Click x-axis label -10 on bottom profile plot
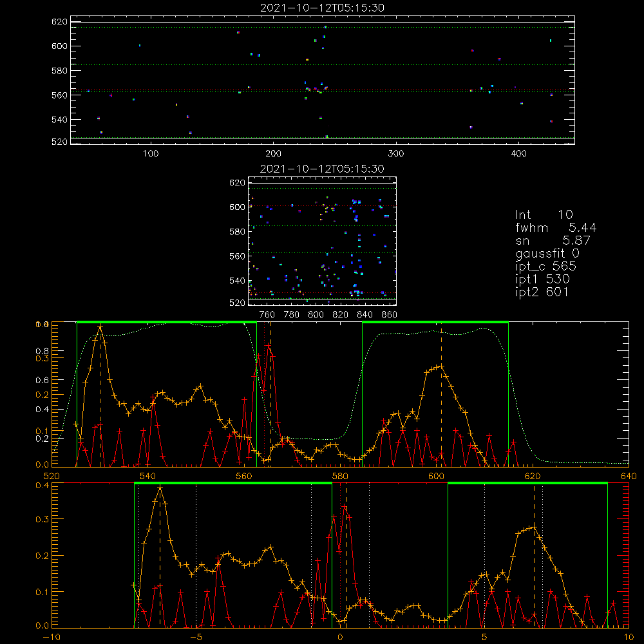Image resolution: width=644 pixels, height=644 pixels. [52, 638]
